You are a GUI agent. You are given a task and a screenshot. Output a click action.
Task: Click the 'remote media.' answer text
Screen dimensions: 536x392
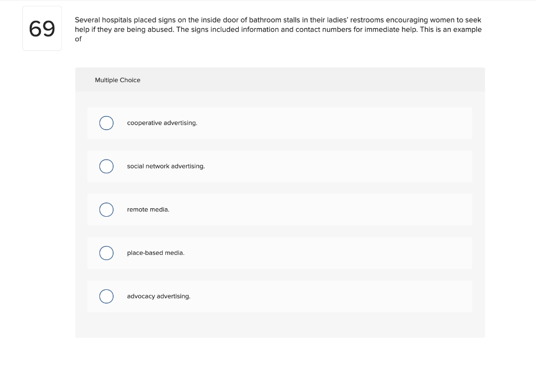pos(148,209)
